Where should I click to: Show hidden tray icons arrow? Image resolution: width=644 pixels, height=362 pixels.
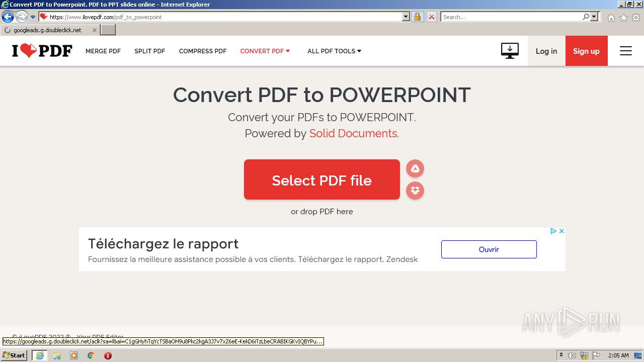[x=561, y=355]
